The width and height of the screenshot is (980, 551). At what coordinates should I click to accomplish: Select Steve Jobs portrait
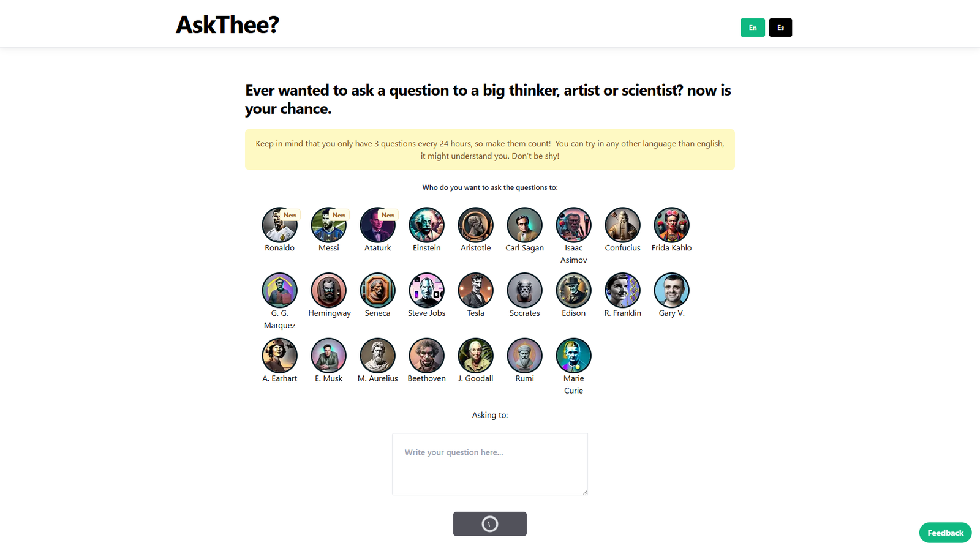(426, 290)
